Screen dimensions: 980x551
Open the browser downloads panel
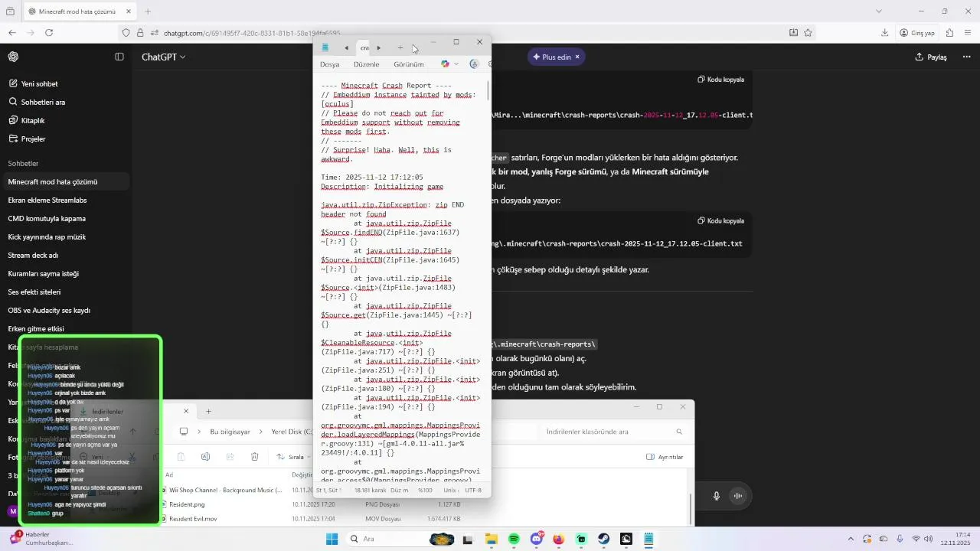click(885, 33)
